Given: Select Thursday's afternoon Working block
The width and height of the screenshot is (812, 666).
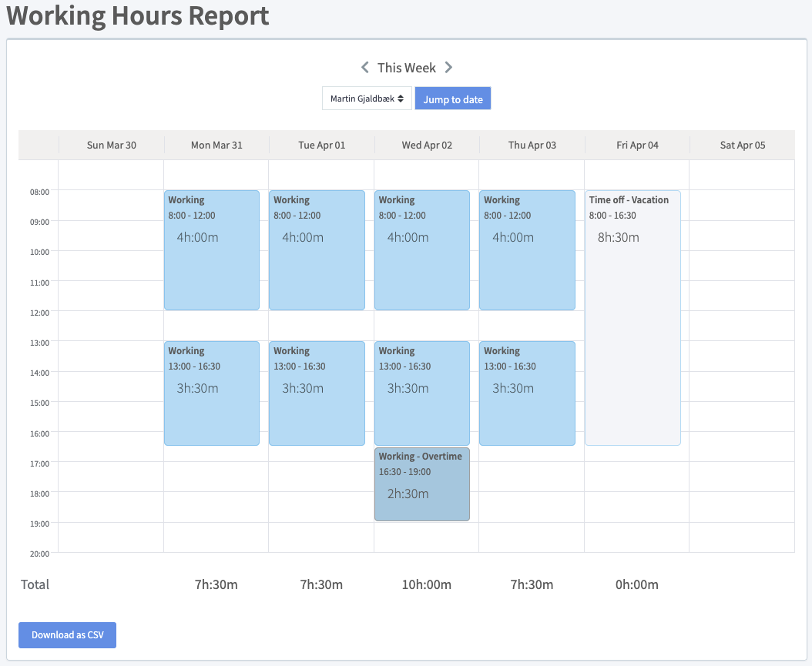Looking at the screenshot, I should [527, 393].
